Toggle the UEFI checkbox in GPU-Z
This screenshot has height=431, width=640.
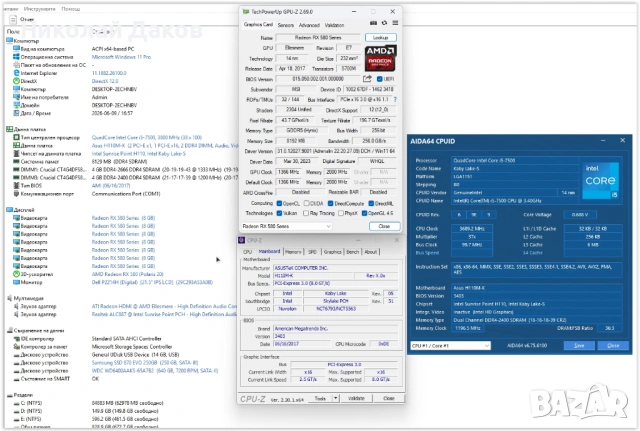380,79
